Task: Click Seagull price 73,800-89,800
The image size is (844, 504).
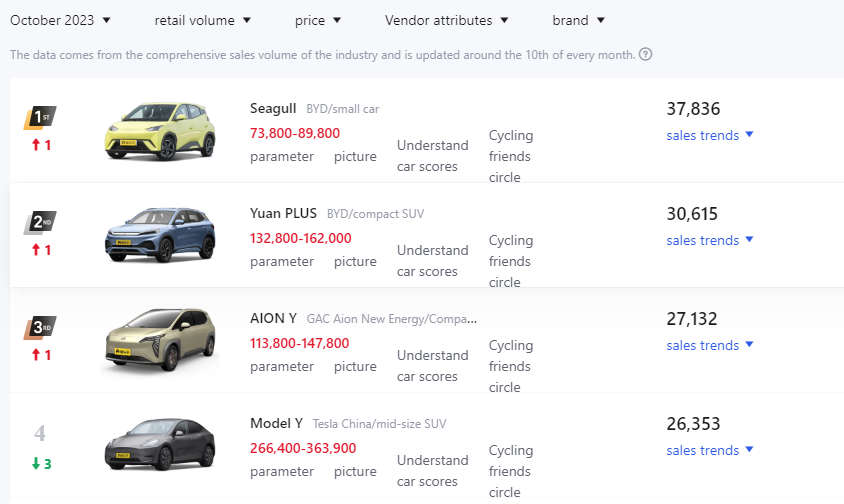Action: click(295, 133)
